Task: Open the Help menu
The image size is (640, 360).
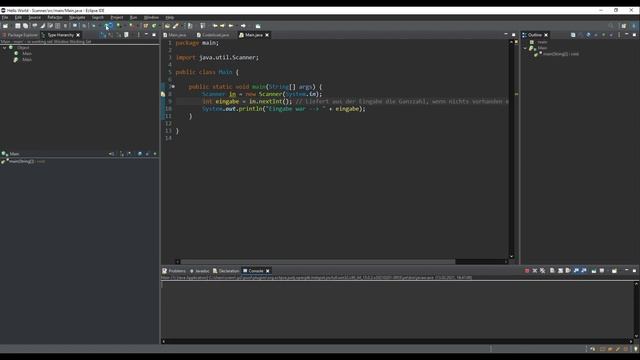Action: coord(170,18)
